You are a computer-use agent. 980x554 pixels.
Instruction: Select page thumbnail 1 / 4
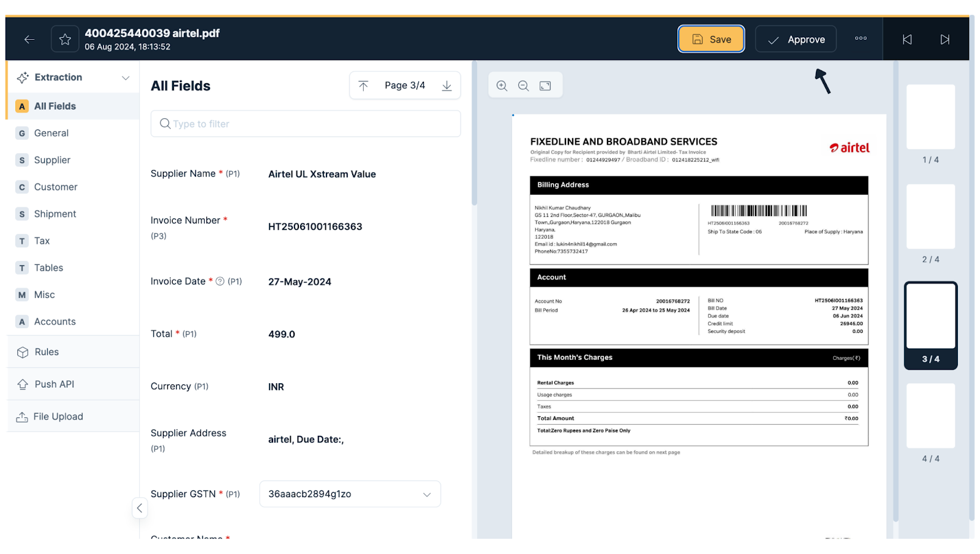[930, 117]
